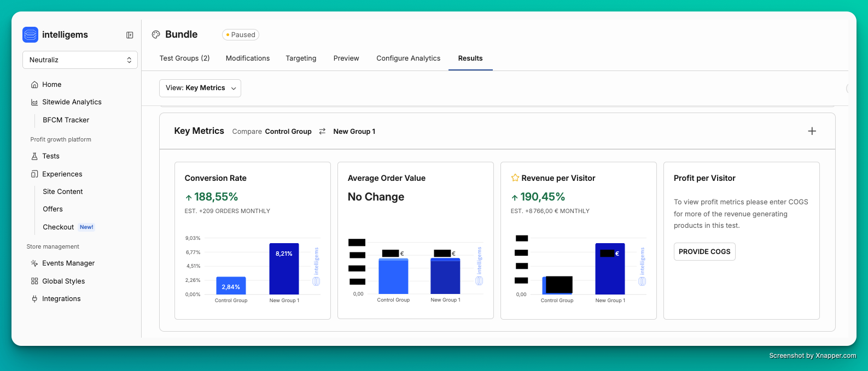Click the PROVIDE COGS button
This screenshot has height=371, width=868.
704,252
